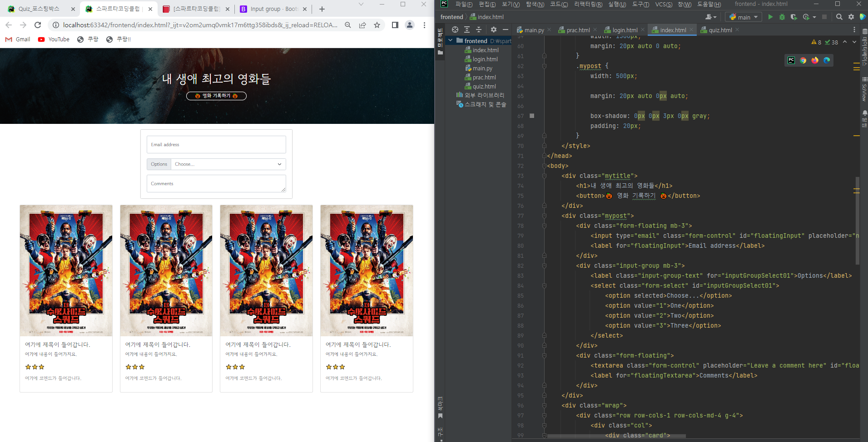
Task: Bookmark this page with star icon
Action: pos(377,25)
